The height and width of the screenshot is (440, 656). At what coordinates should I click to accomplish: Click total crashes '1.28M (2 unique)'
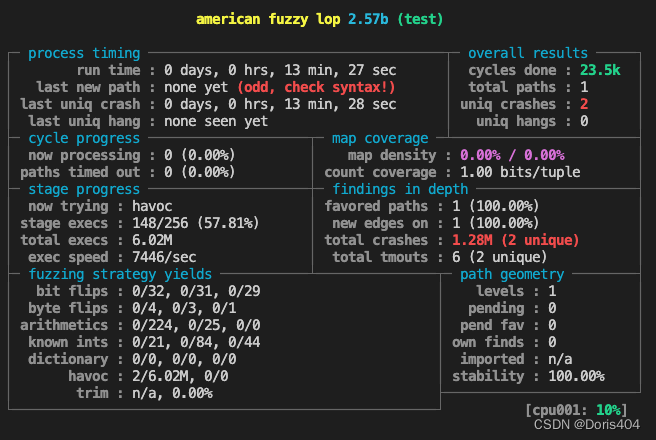click(x=516, y=240)
